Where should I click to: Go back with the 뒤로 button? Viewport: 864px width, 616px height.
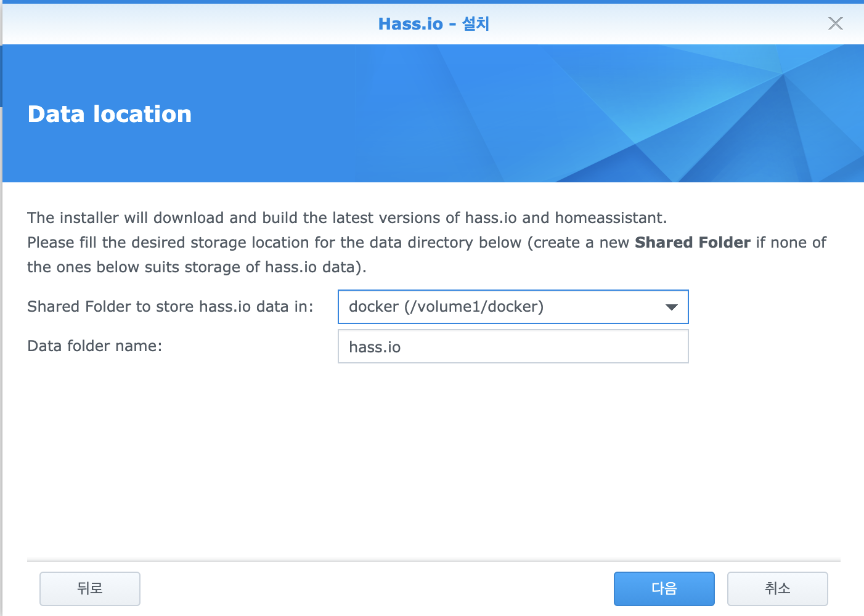(x=90, y=589)
